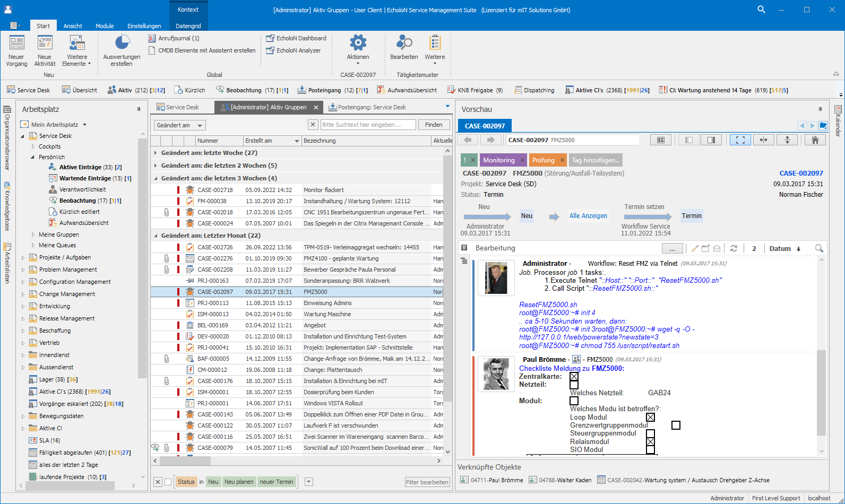845x504 pixels.
Task: Expand Meine Gruppen tree node
Action: tap(33, 234)
